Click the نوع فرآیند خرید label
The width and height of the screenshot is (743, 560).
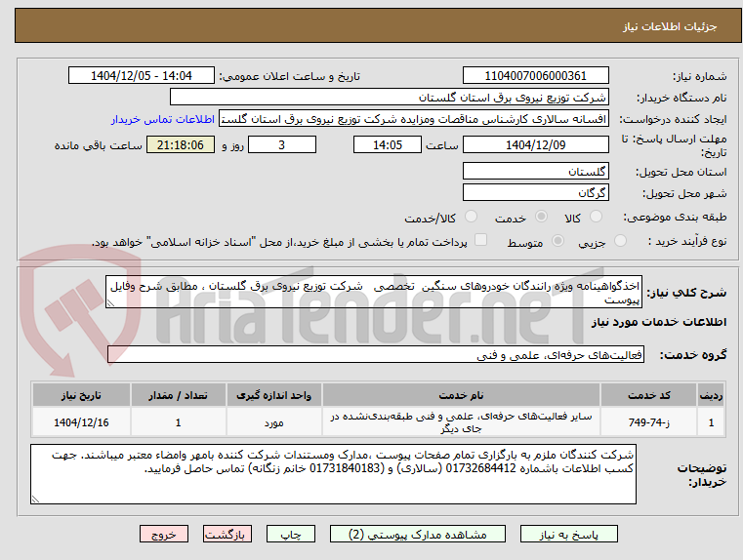point(687,241)
